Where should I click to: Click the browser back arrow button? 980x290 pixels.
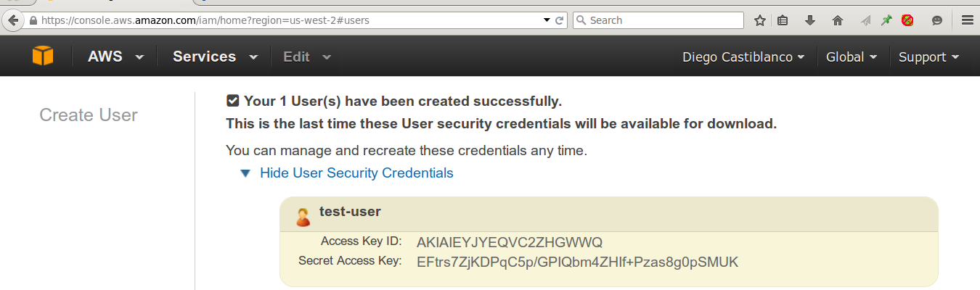point(12,20)
